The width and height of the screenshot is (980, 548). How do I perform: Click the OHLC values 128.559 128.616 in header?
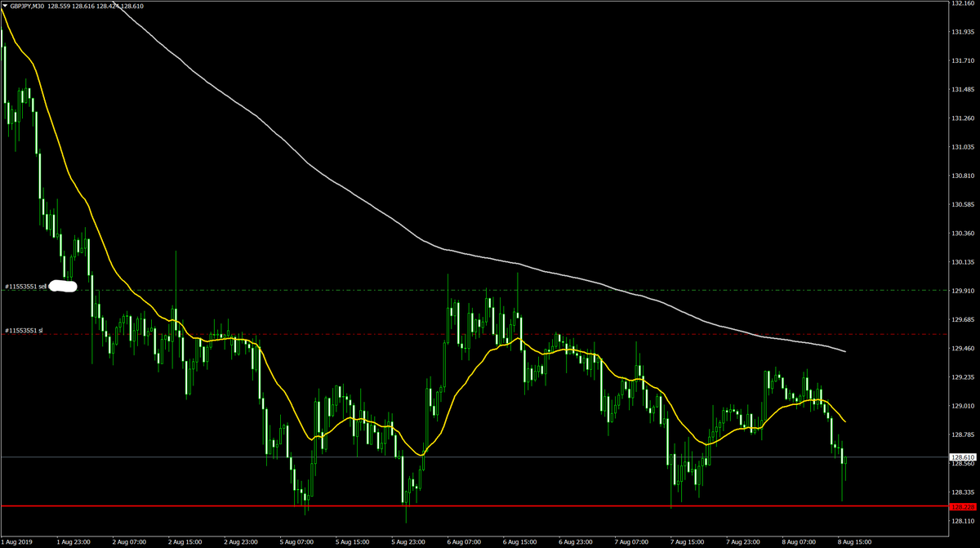coord(71,6)
